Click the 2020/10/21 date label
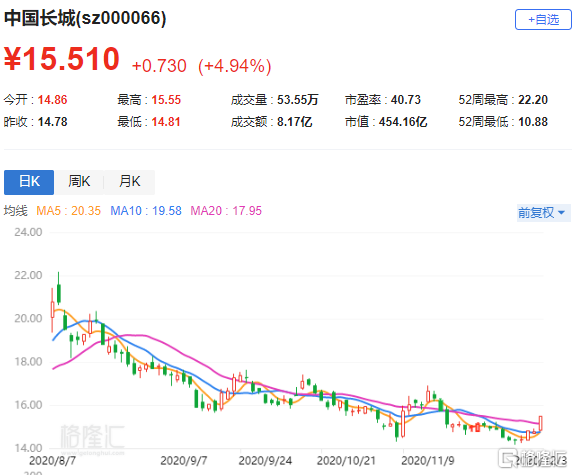Viewport: 573px width, 475px height. [x=346, y=461]
